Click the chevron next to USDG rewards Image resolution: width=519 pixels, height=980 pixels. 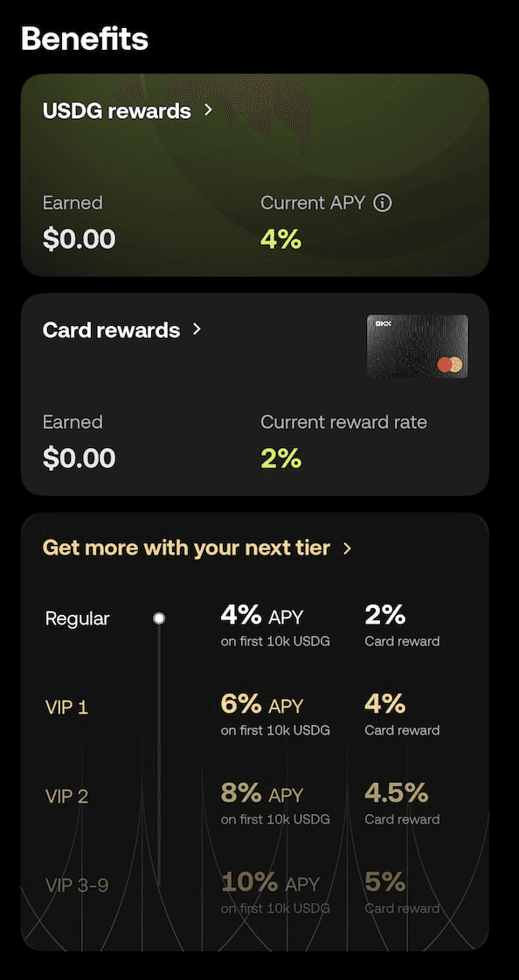[208, 111]
